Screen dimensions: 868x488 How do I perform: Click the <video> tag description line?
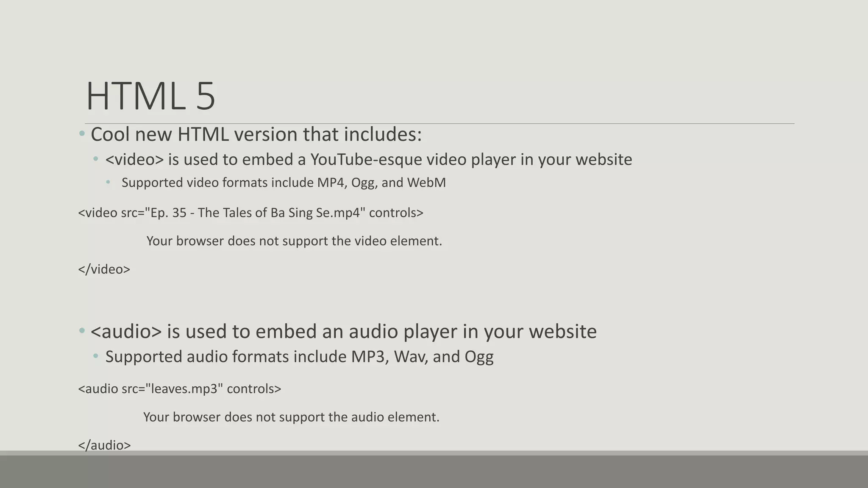click(368, 160)
